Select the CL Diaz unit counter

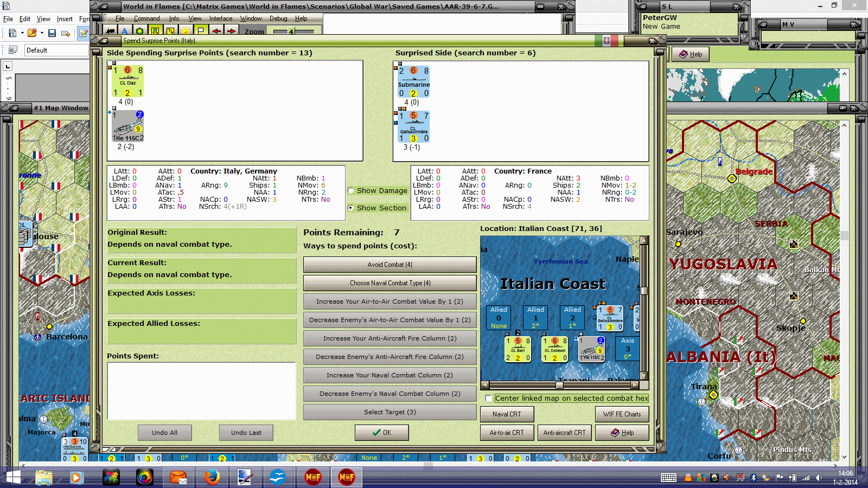click(127, 81)
